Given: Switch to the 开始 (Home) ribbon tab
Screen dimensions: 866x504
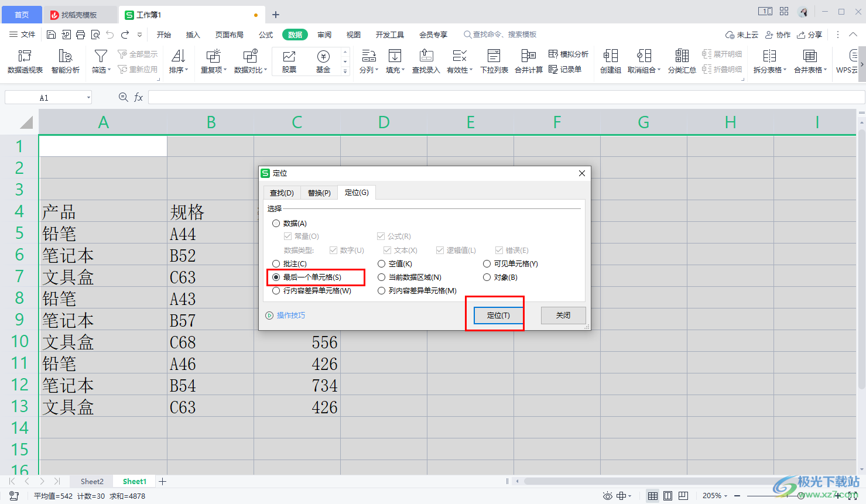Looking at the screenshot, I should [164, 35].
